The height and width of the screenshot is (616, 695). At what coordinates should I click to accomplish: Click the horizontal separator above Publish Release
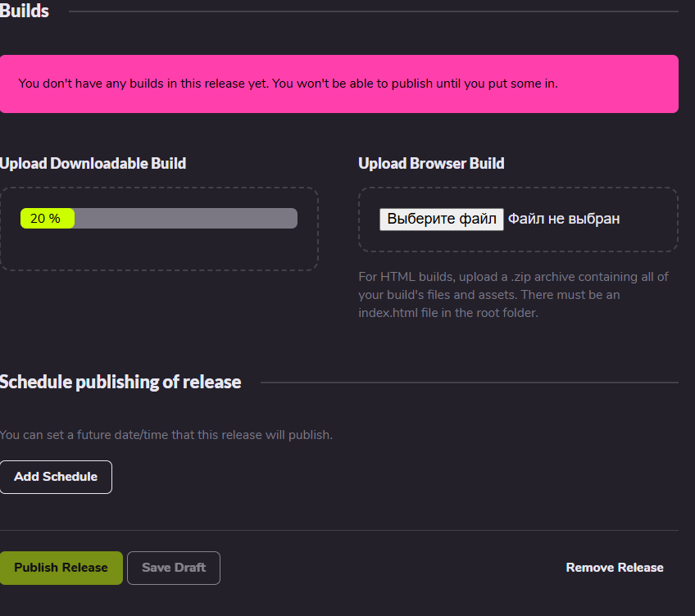pyautogui.click(x=339, y=530)
